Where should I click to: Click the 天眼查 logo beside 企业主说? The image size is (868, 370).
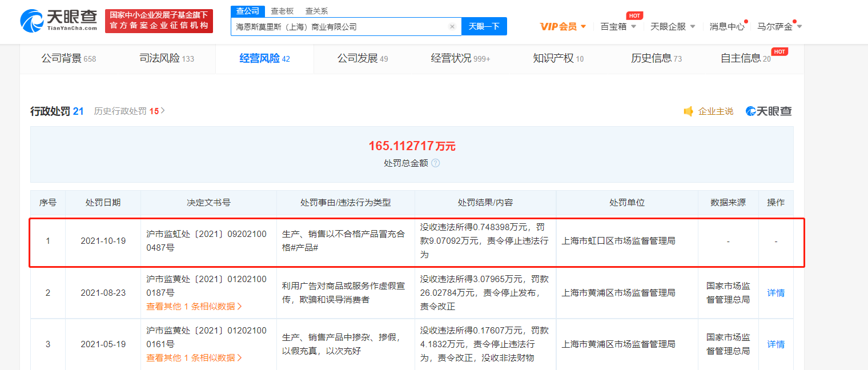tap(769, 111)
